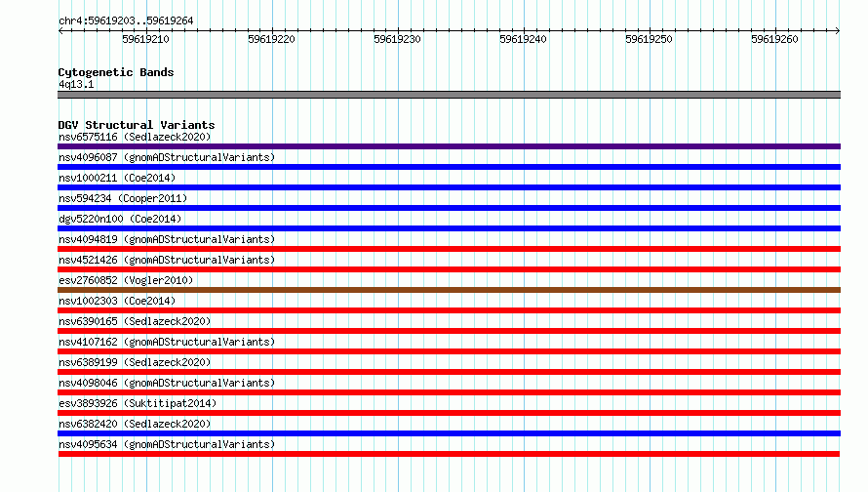Viewport: 868px width, 492px height.
Task: Select the red nsv1002303 variant bar
Action: click(449, 310)
